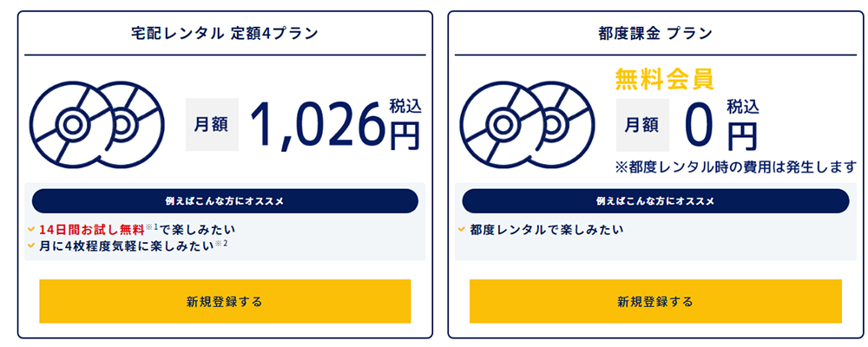Click checkmark beside 月に4枚程度 bullet
The width and height of the screenshot is (868, 347).
point(32,246)
